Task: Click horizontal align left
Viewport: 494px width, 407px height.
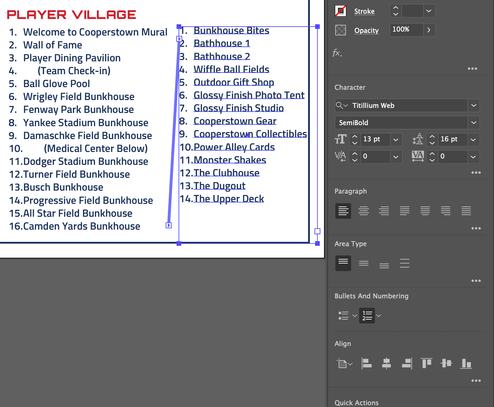Action: [366, 363]
